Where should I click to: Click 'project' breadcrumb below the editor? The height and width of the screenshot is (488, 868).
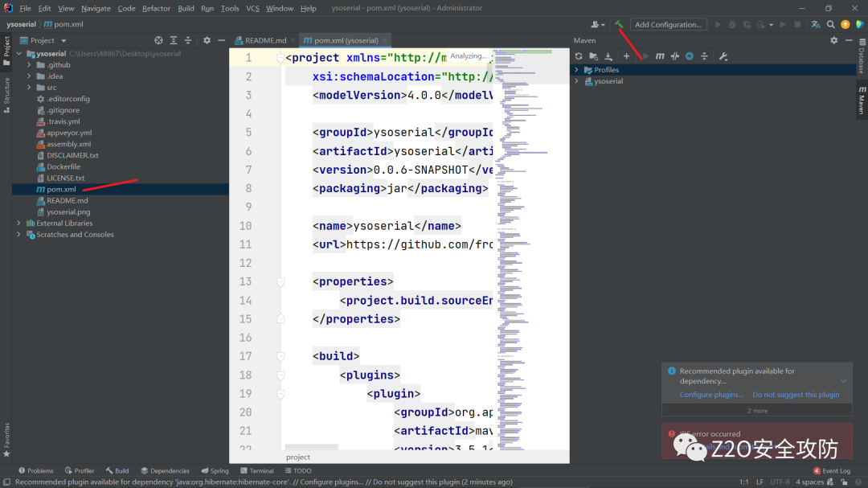298,457
